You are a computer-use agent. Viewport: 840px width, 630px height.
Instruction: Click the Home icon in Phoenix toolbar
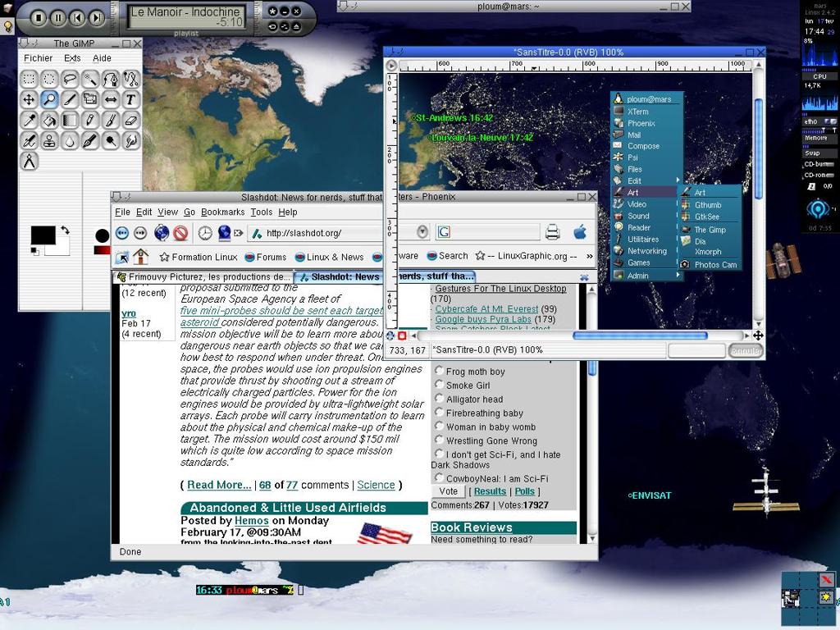click(x=141, y=257)
